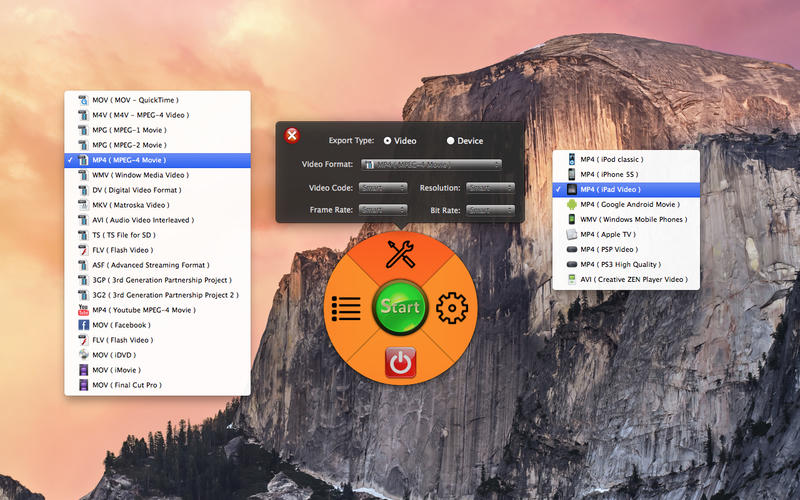Expand the Video Code dropdown
The height and width of the screenshot is (500, 800).
(383, 187)
